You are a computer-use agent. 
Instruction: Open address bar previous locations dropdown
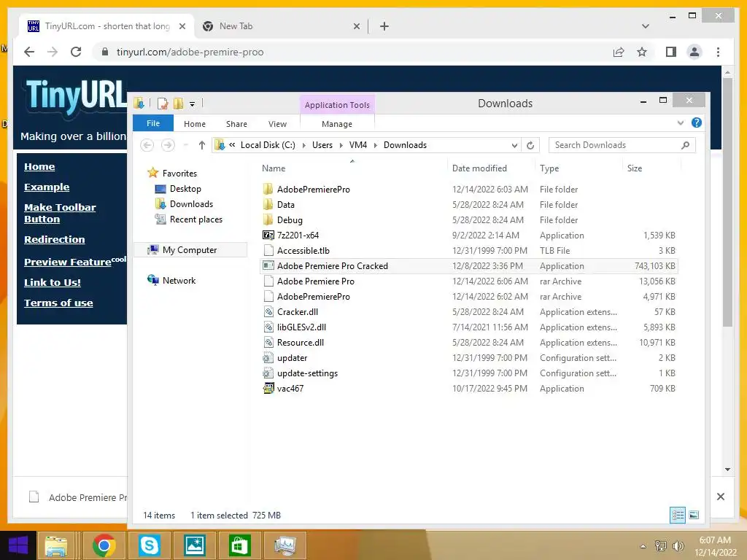tap(514, 145)
